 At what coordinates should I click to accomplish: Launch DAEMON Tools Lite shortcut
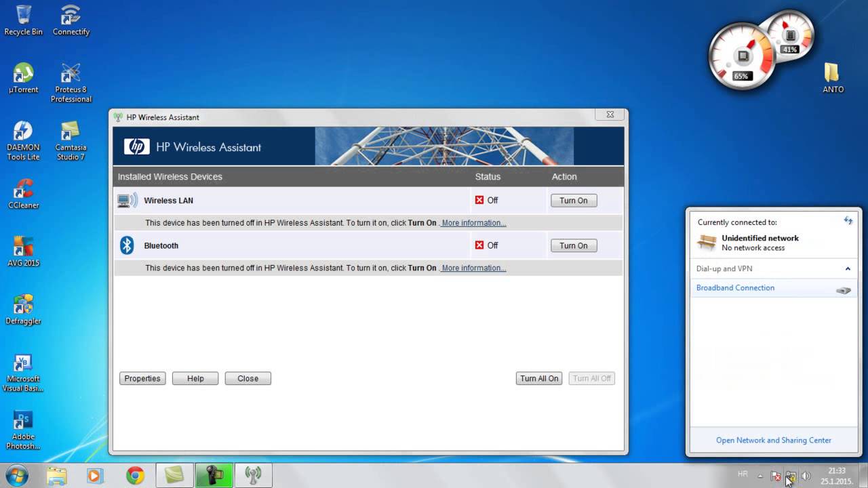[23, 140]
